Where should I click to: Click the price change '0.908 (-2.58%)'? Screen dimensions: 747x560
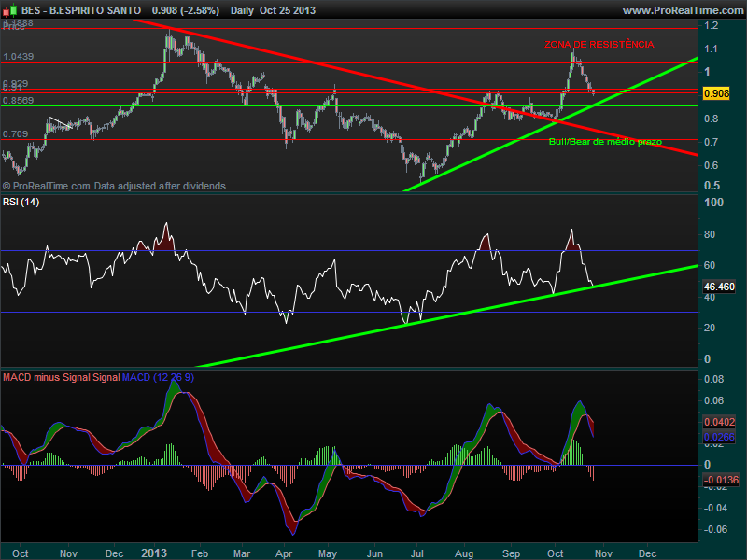point(186,10)
